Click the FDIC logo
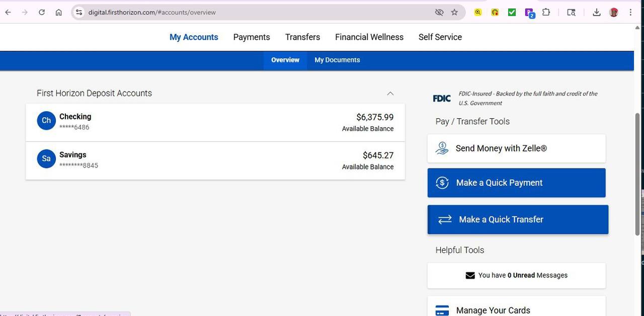Viewport: 644px width, 316px height. coord(442,98)
